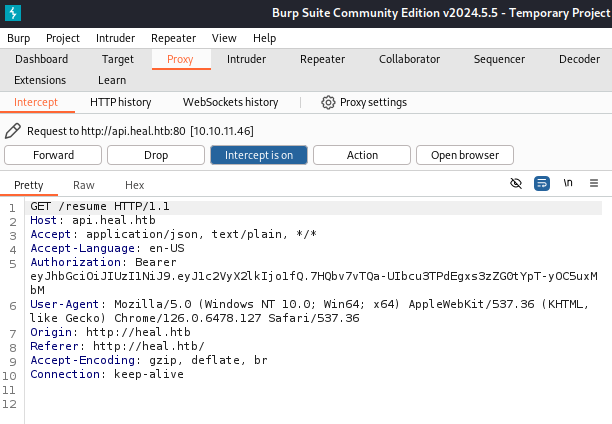Image resolution: width=612 pixels, height=424 pixels.
Task: Toggle the \n non-printable characters icon
Action: coord(568,184)
